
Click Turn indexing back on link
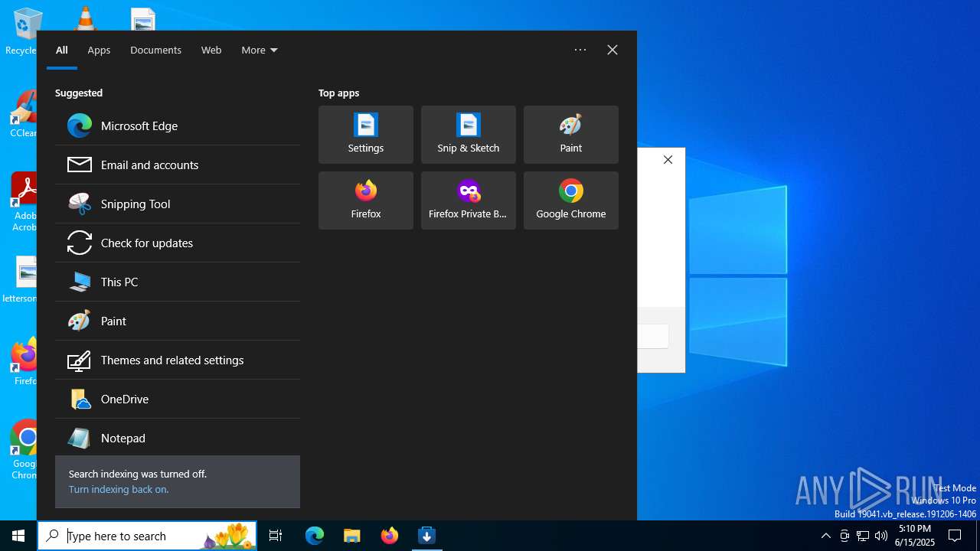[119, 489]
